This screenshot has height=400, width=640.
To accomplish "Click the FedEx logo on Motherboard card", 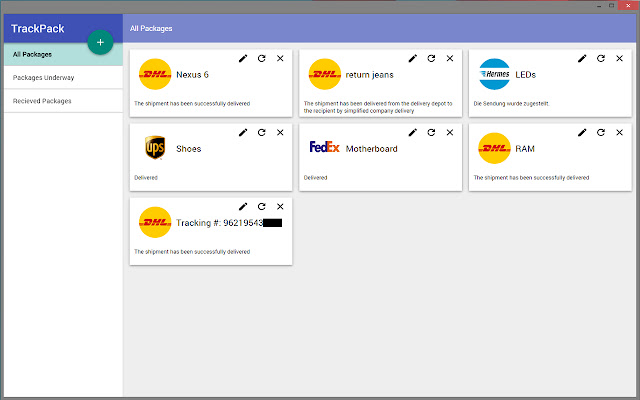I will 324,147.
